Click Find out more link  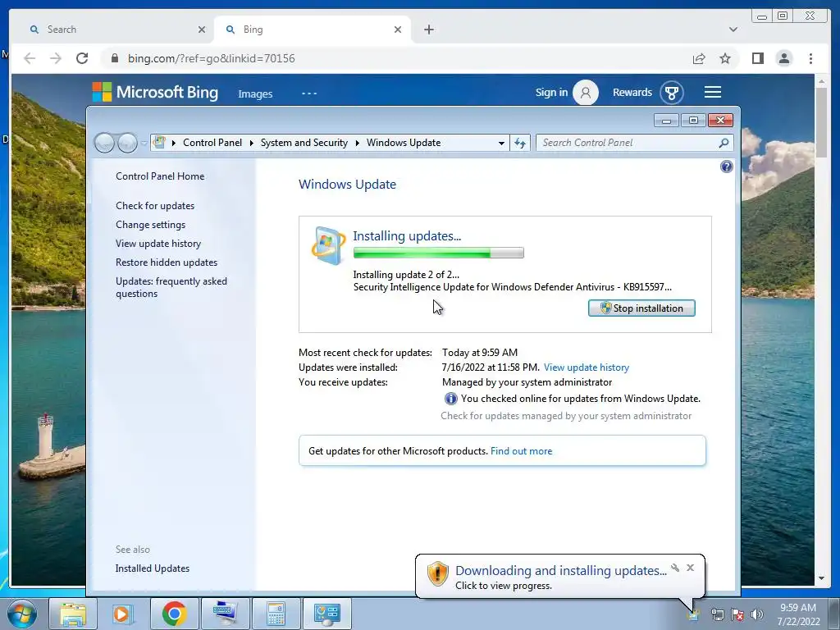point(521,451)
